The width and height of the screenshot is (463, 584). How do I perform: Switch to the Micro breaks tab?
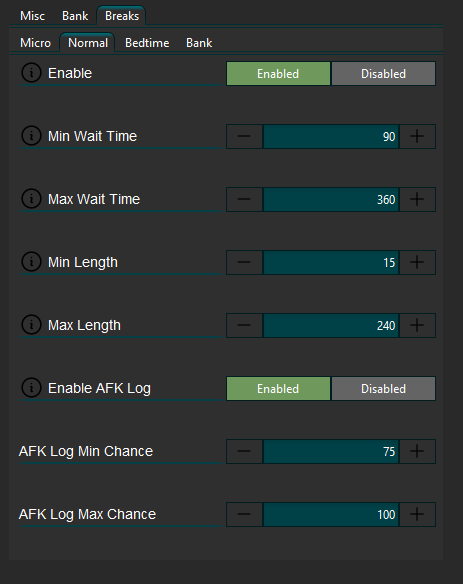[x=35, y=43]
